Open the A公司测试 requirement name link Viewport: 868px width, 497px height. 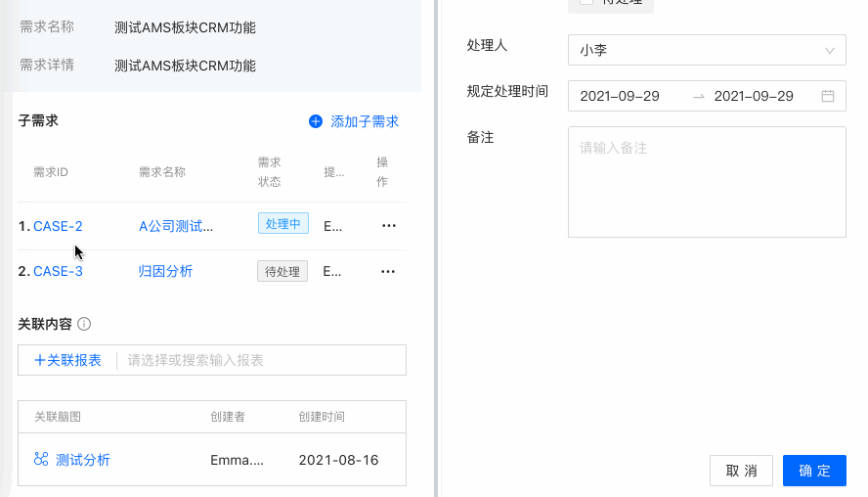coord(176,226)
